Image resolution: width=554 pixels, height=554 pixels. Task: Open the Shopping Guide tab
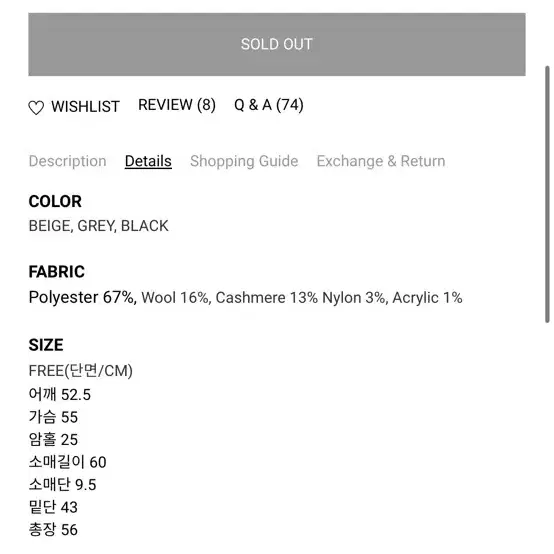244,161
